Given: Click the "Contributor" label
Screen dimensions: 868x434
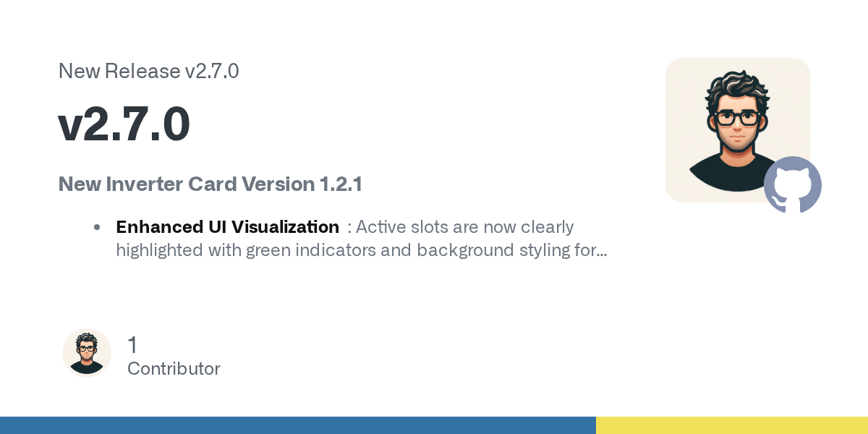Looking at the screenshot, I should pyautogui.click(x=174, y=369).
